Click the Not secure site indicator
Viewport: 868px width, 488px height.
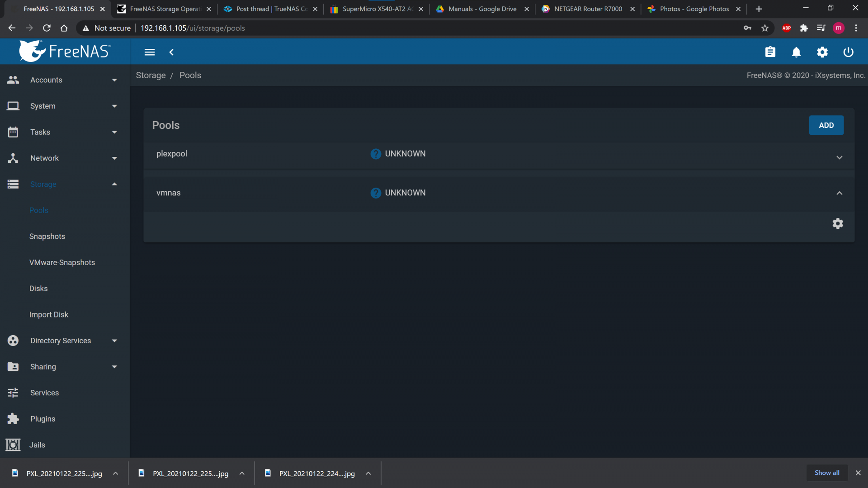pos(107,28)
